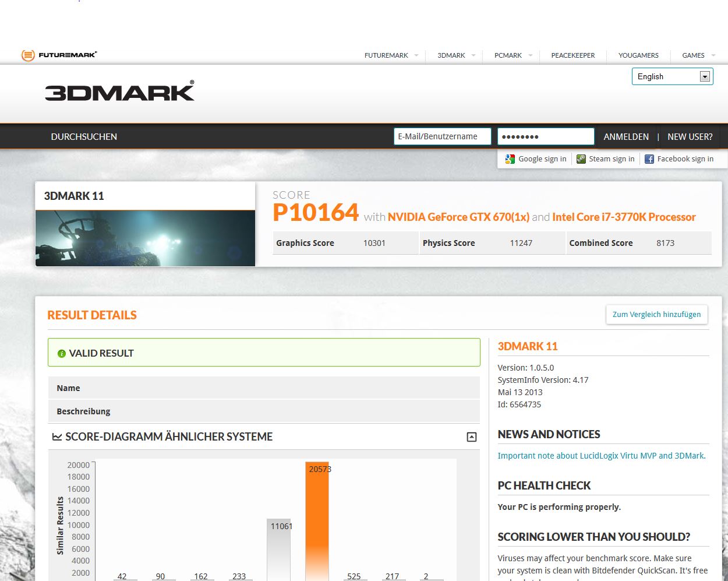The width and height of the screenshot is (728, 581).
Task: Focus the E-Mail/Benutzername field
Action: coord(442,136)
